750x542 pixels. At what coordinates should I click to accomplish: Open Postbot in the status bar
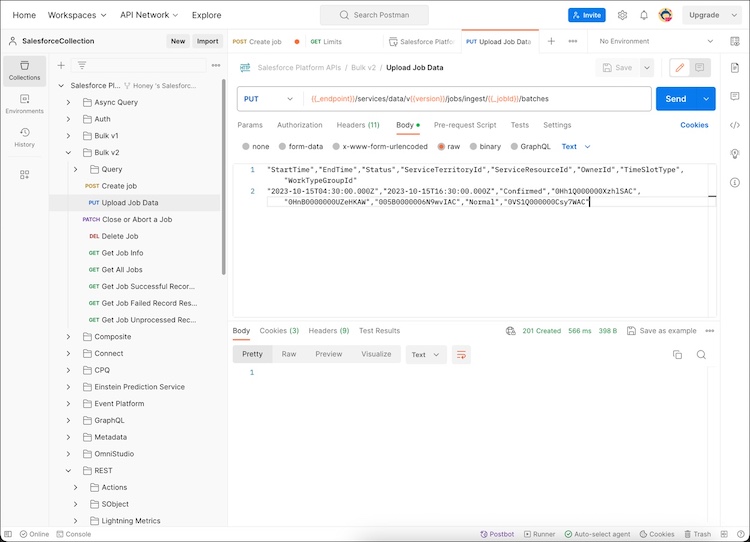point(497,534)
